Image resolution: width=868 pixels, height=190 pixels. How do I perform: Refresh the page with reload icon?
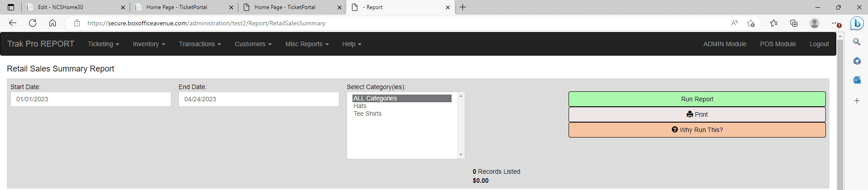(33, 23)
